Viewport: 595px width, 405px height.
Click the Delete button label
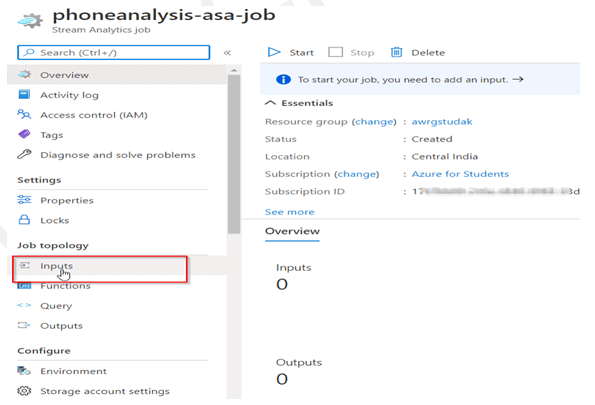[428, 53]
